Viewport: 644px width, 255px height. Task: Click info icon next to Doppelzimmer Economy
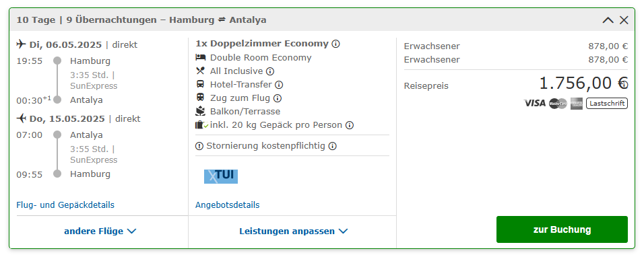click(x=335, y=44)
